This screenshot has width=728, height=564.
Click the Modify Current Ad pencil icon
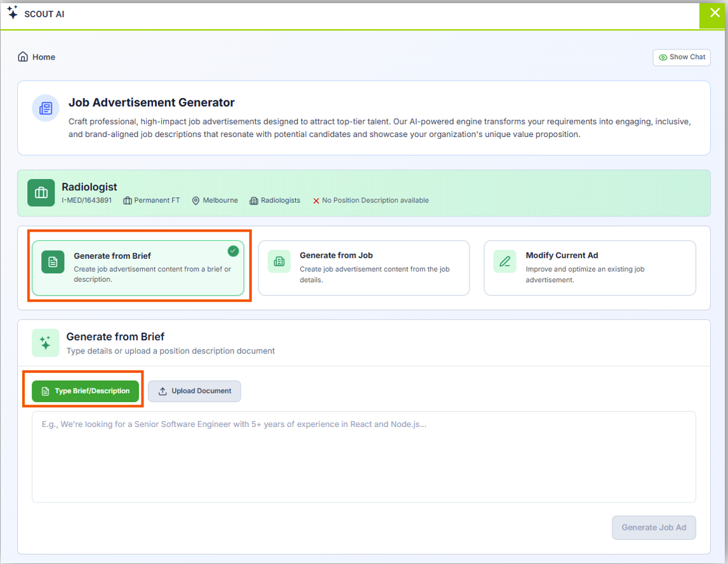(x=505, y=261)
